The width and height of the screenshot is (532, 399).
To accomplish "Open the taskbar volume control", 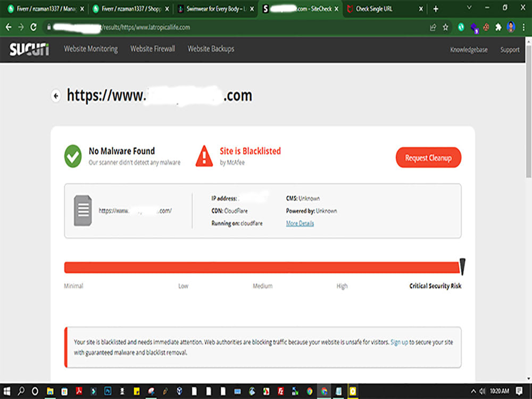I will pyautogui.click(x=483, y=392).
